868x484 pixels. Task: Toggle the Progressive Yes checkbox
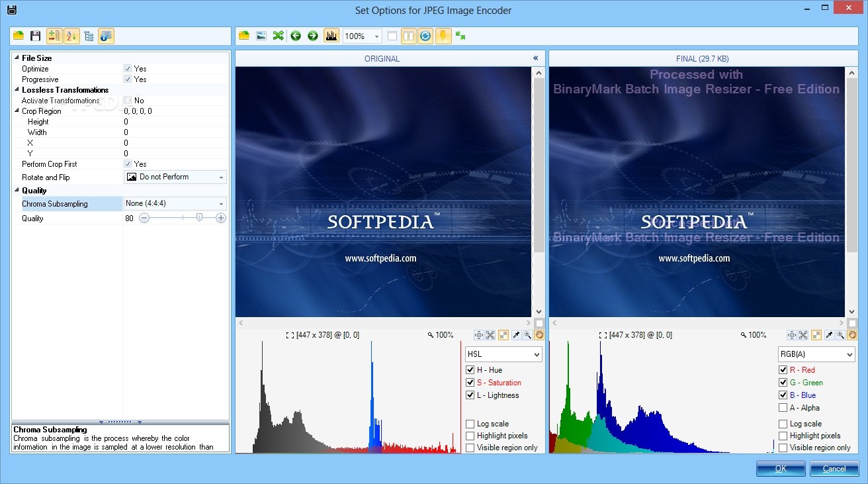pos(128,79)
